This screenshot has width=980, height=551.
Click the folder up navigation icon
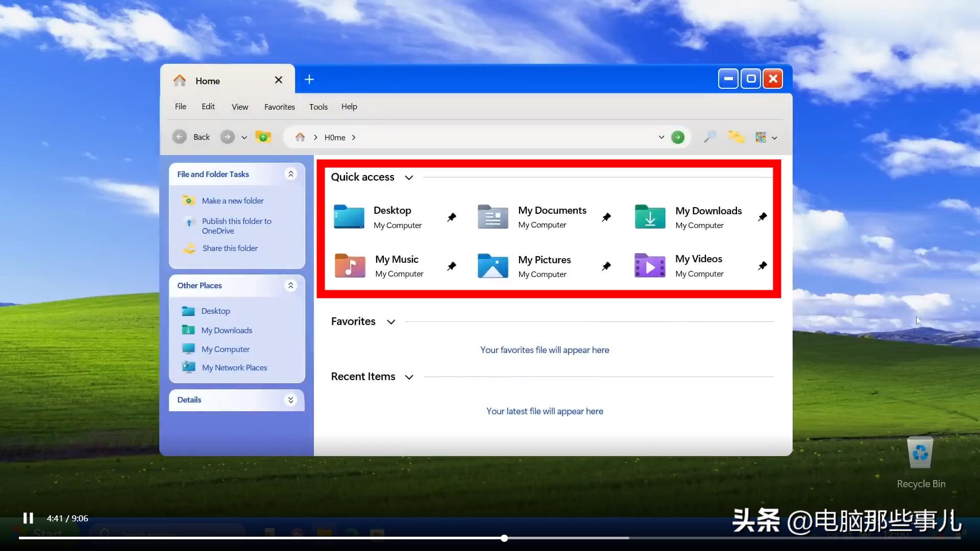(263, 137)
